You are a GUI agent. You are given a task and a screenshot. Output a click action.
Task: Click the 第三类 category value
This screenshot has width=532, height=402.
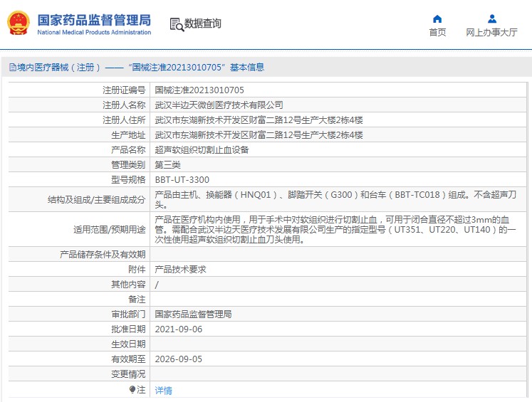(x=167, y=165)
